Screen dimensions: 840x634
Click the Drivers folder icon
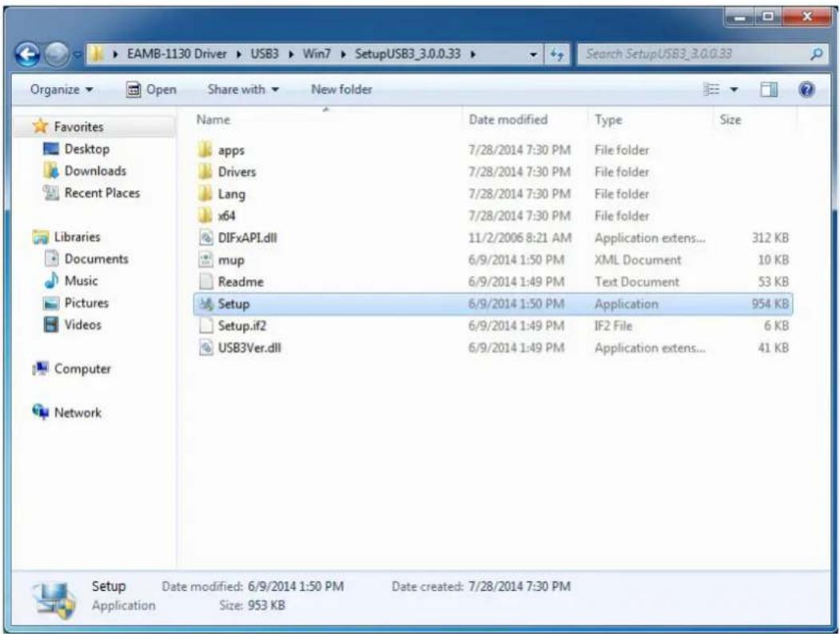click(x=205, y=172)
